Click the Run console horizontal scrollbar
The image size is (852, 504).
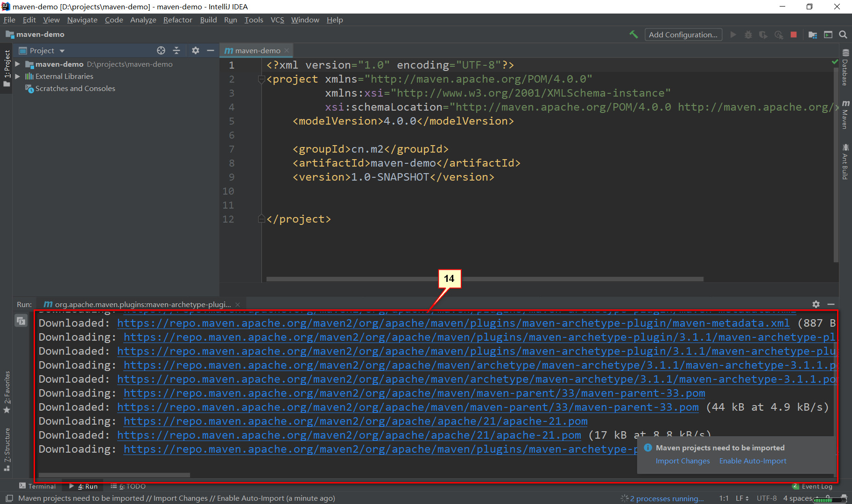114,475
